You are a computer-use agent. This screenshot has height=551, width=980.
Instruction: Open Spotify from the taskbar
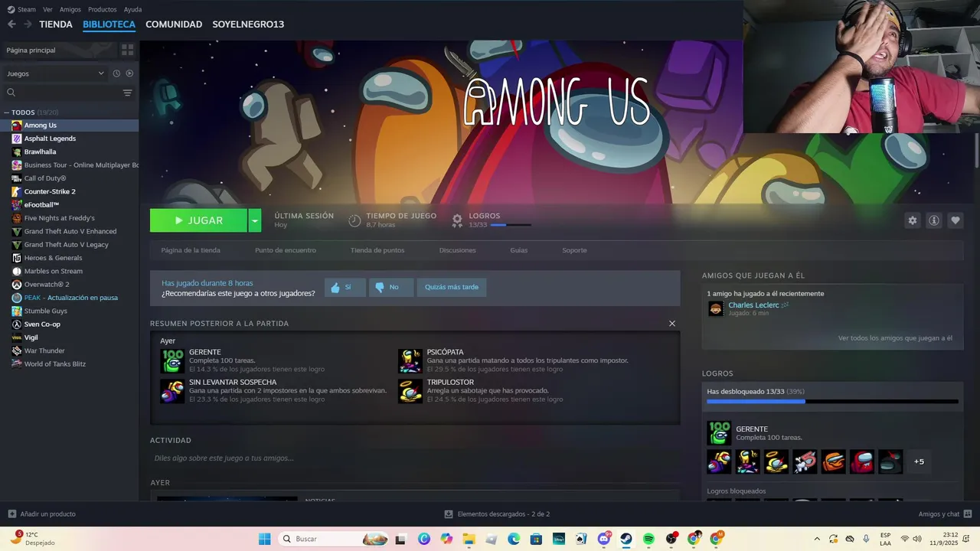tap(648, 539)
